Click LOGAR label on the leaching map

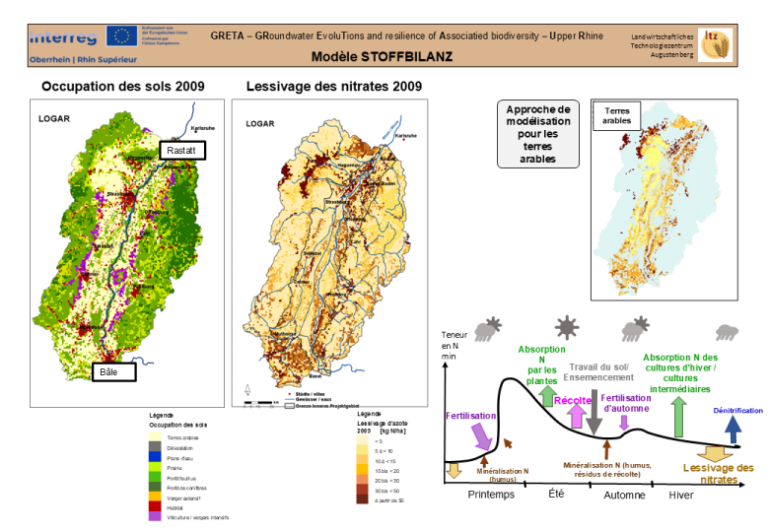[x=260, y=124]
